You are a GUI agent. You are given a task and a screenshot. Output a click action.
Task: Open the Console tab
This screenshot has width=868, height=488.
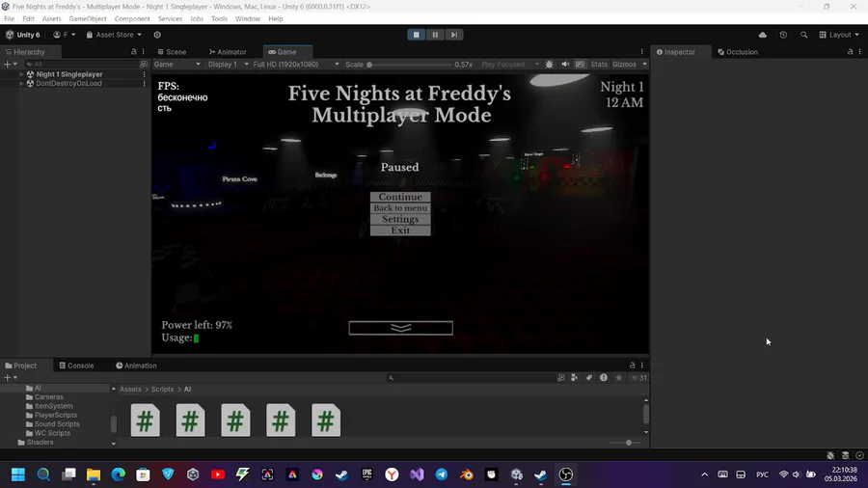[x=76, y=366]
